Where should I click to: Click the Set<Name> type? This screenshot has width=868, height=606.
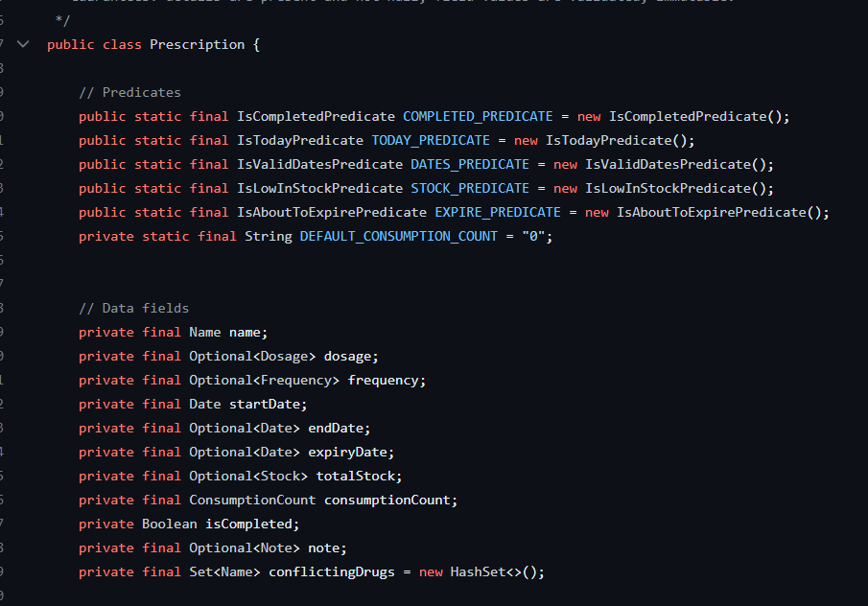224,572
